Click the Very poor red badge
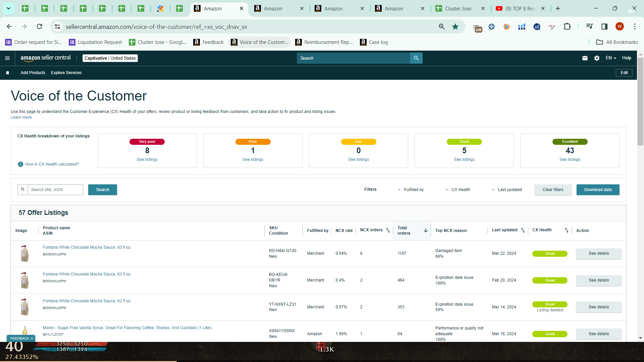 click(147, 142)
